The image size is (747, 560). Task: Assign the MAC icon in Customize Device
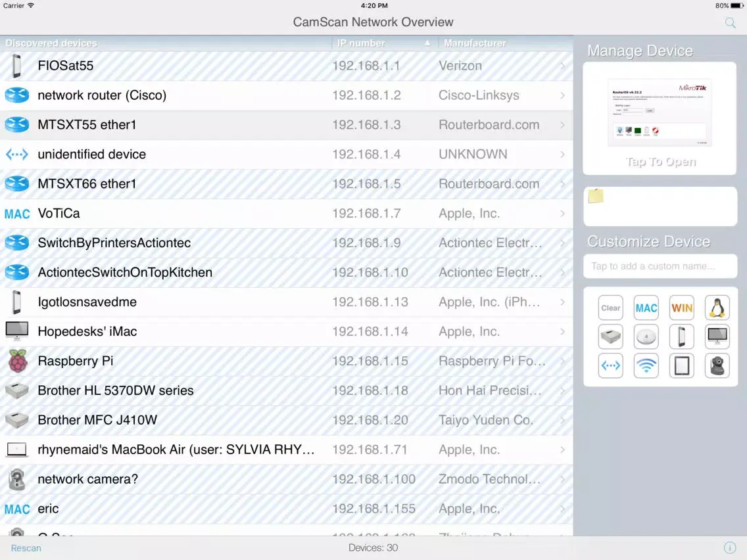(x=646, y=308)
